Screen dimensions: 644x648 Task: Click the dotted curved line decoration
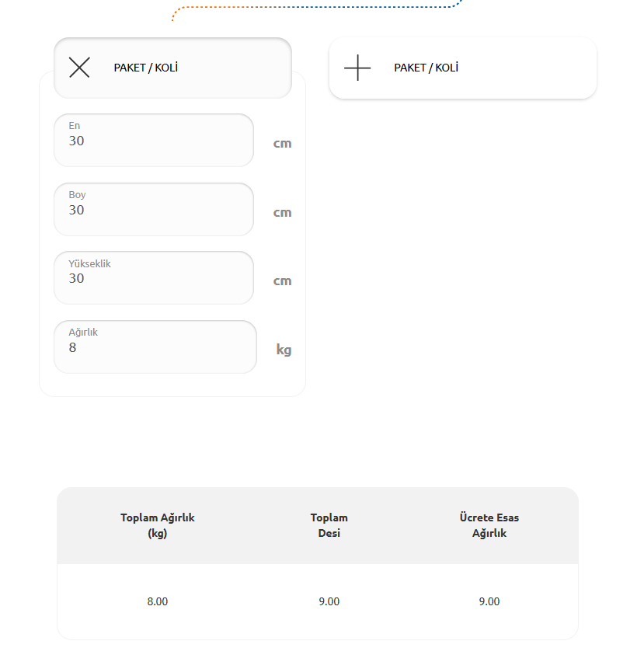[316, 7]
